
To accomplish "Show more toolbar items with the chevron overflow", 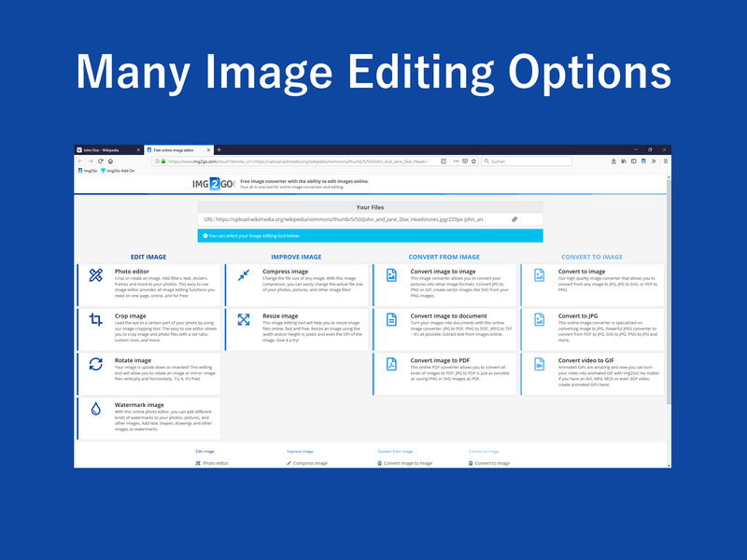I will pos(654,161).
